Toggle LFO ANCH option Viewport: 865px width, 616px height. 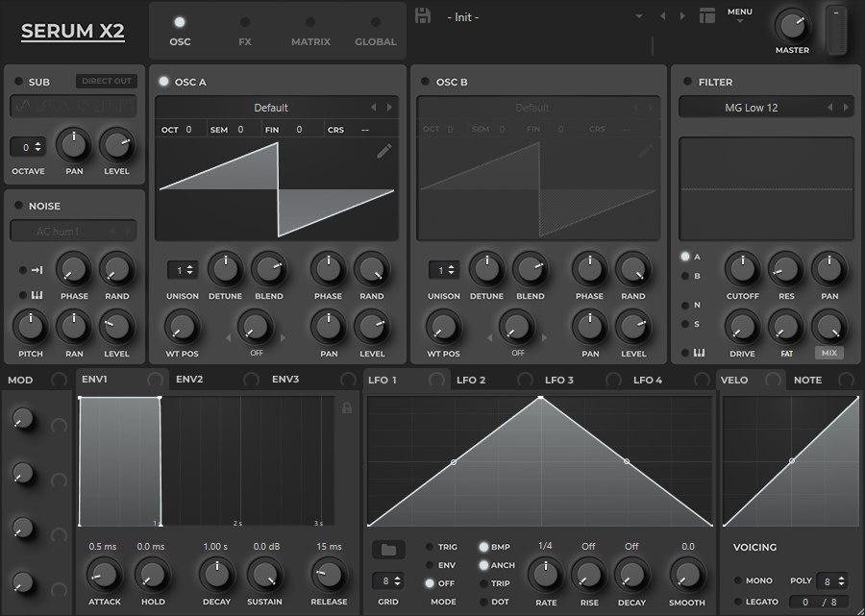coord(483,565)
